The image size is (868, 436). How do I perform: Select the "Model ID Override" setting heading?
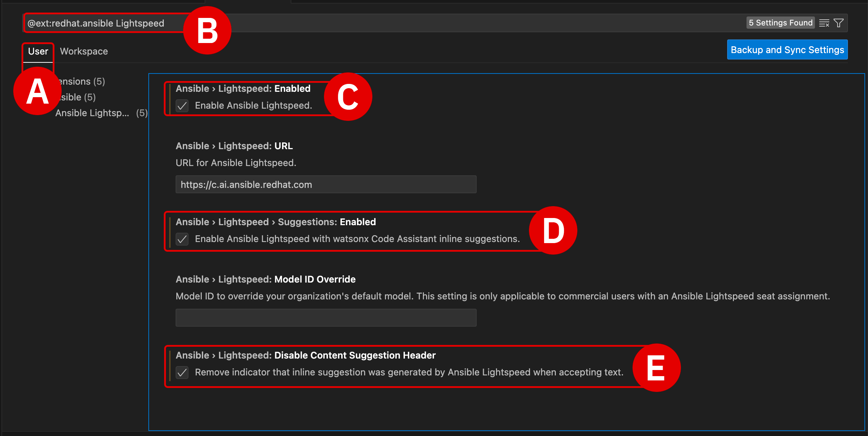266,279
